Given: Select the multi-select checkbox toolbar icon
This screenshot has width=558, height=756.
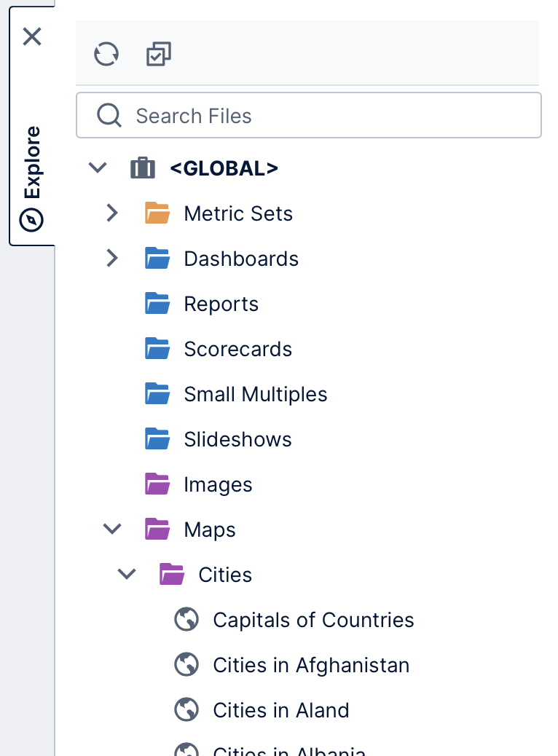Looking at the screenshot, I should 157,54.
